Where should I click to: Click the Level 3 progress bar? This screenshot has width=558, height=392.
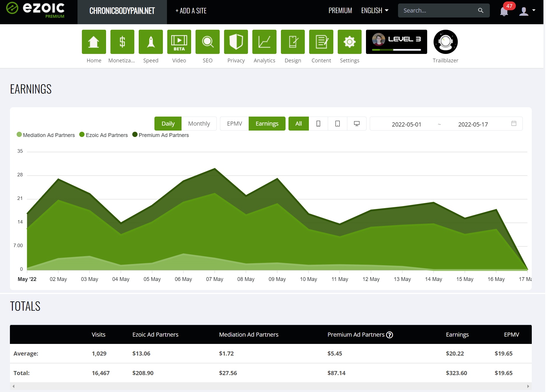point(397,50)
